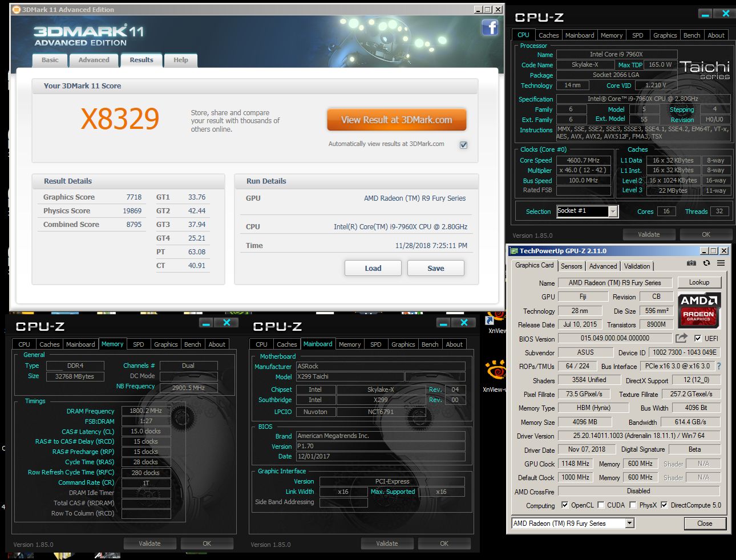
Task: Click the Physics Score value 19869
Action: click(x=132, y=211)
